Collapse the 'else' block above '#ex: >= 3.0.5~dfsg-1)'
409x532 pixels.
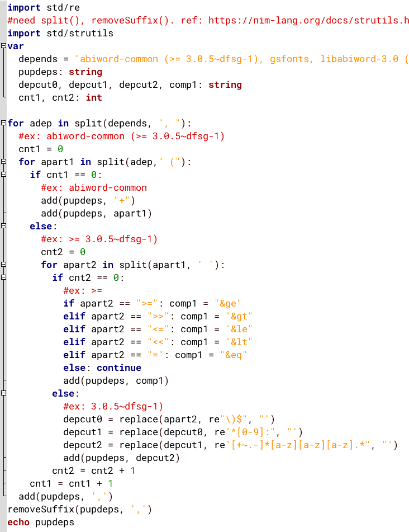pyautogui.click(x=3, y=226)
